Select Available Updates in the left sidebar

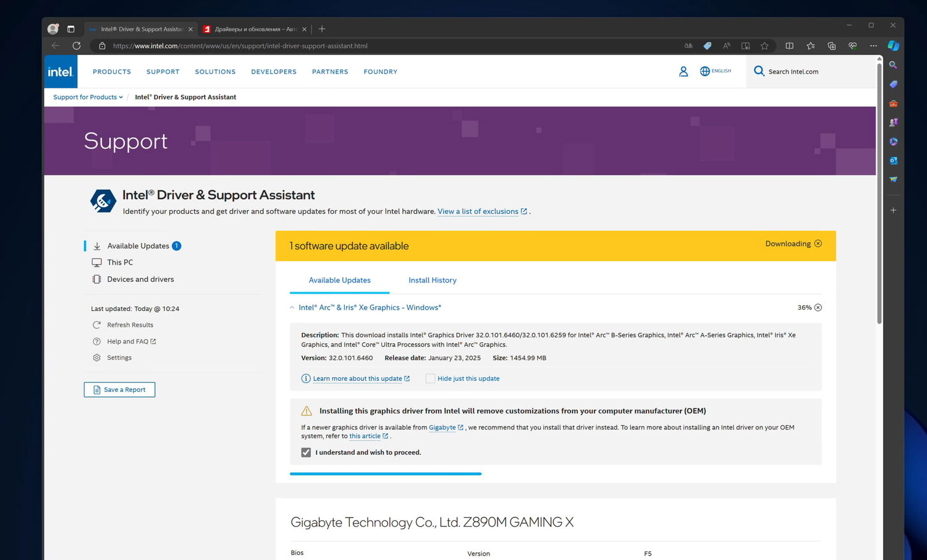(138, 246)
